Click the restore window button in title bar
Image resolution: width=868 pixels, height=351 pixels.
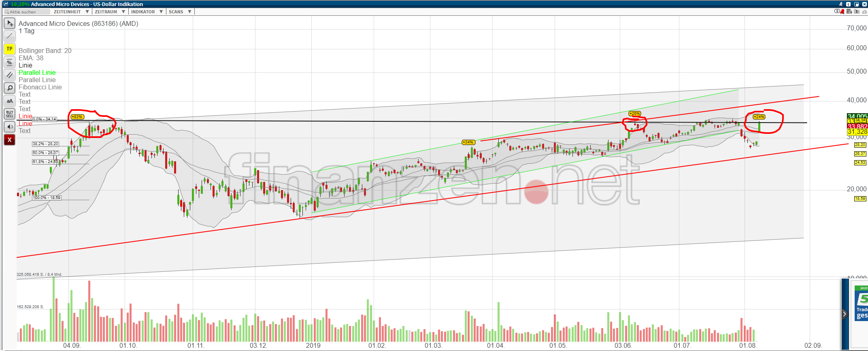click(x=857, y=4)
